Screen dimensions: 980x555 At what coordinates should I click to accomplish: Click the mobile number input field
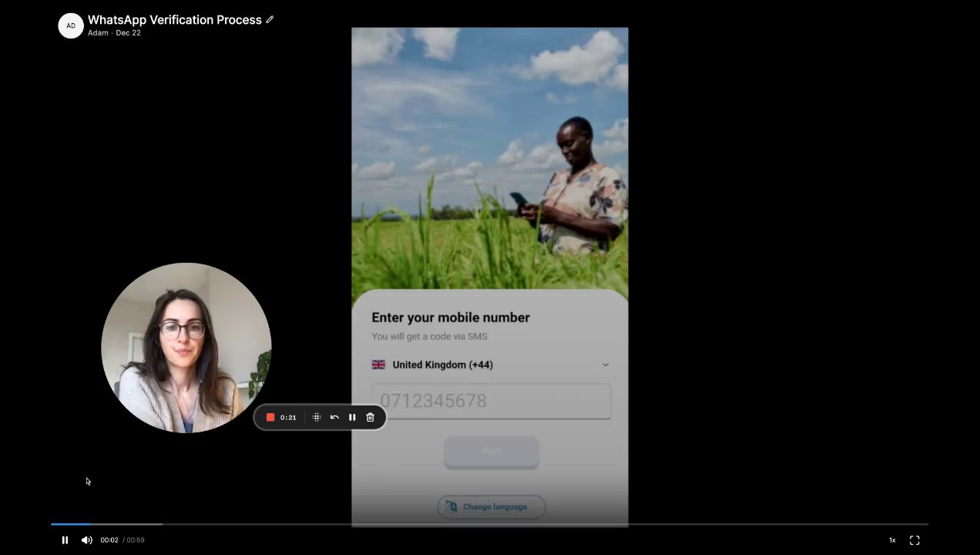pos(491,401)
